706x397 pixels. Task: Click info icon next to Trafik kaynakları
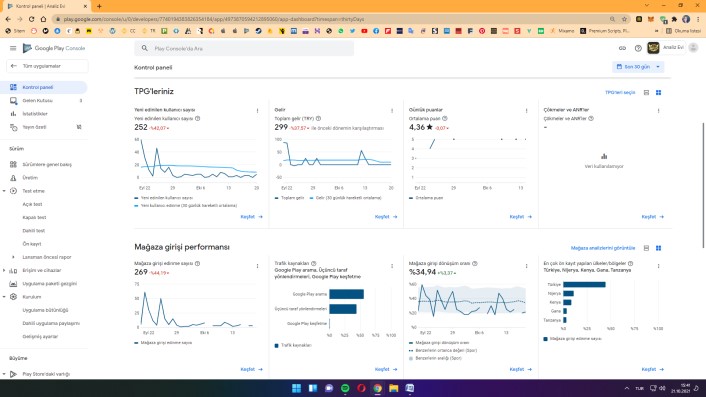(314, 263)
